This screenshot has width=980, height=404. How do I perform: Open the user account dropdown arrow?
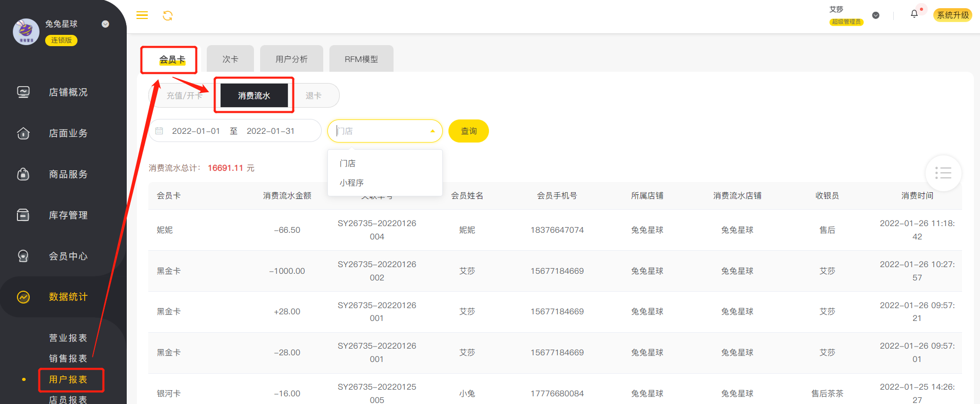click(x=876, y=15)
